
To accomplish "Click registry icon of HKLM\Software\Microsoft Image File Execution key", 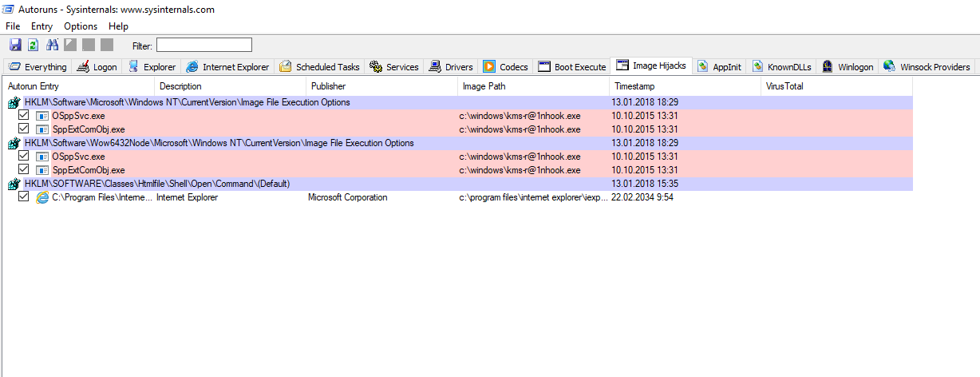I will click(14, 102).
